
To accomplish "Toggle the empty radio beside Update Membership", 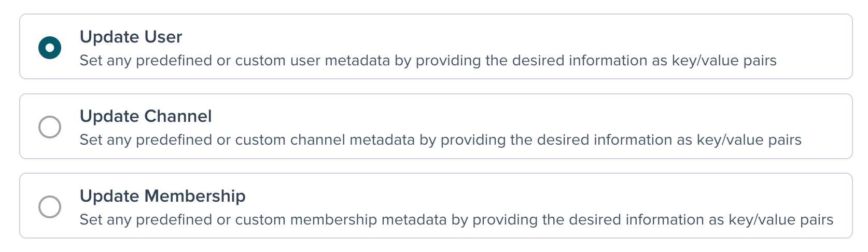I will pos(50,206).
